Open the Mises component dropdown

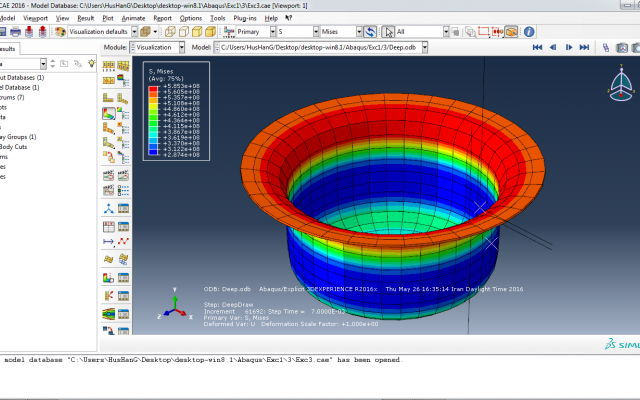click(x=359, y=31)
